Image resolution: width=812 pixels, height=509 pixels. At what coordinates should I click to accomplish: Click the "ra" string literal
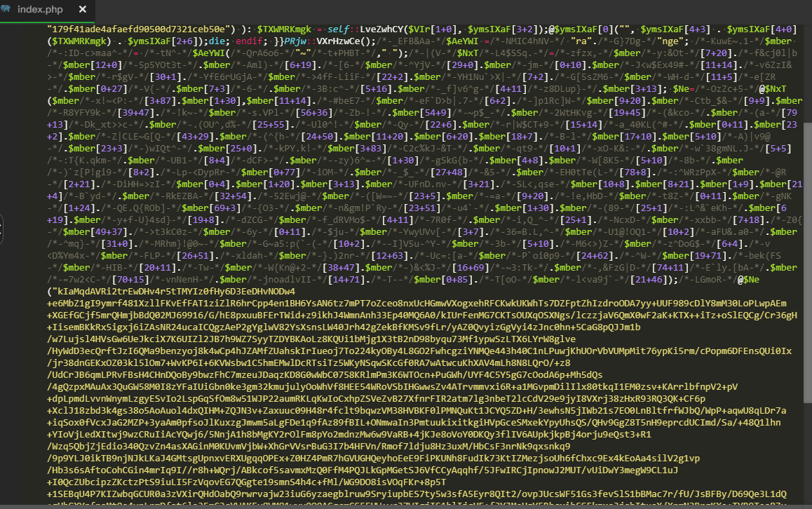[581, 41]
